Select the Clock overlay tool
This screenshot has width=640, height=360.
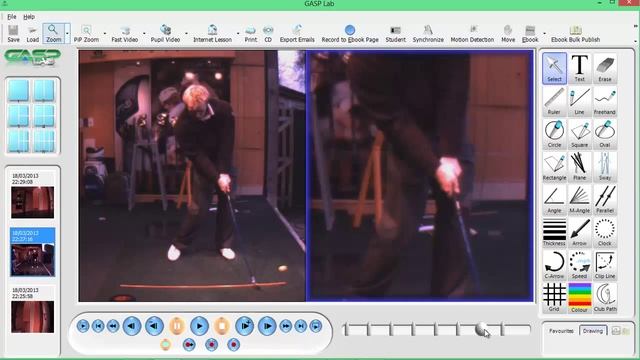[x=605, y=232]
